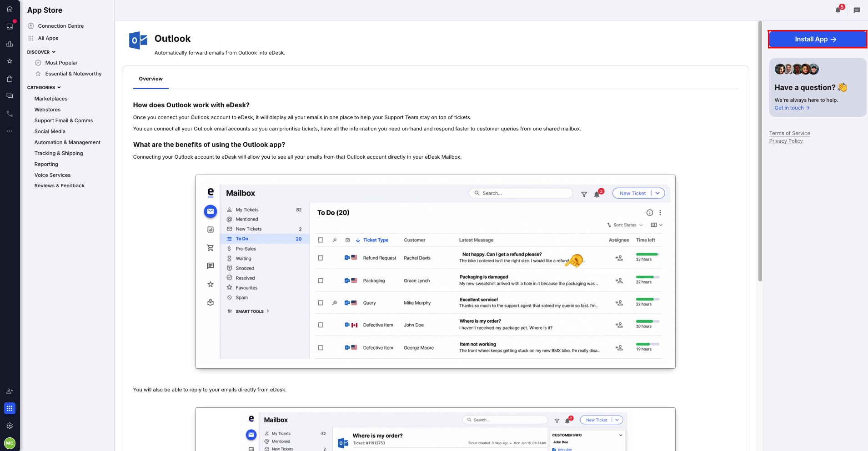The image size is (868, 451).
Task: Open the MC profile avatar
Action: (10, 443)
